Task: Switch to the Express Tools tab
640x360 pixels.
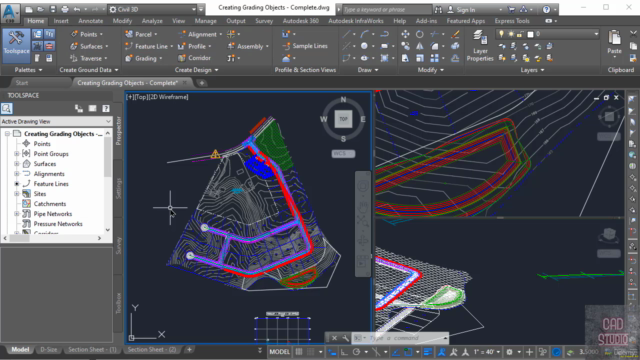Action: [x=512, y=21]
